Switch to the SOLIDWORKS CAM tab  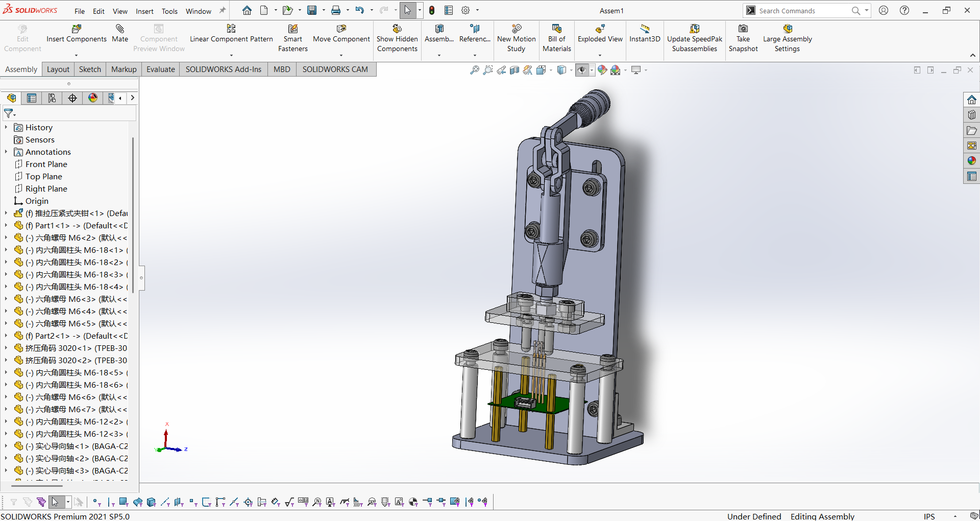point(335,69)
